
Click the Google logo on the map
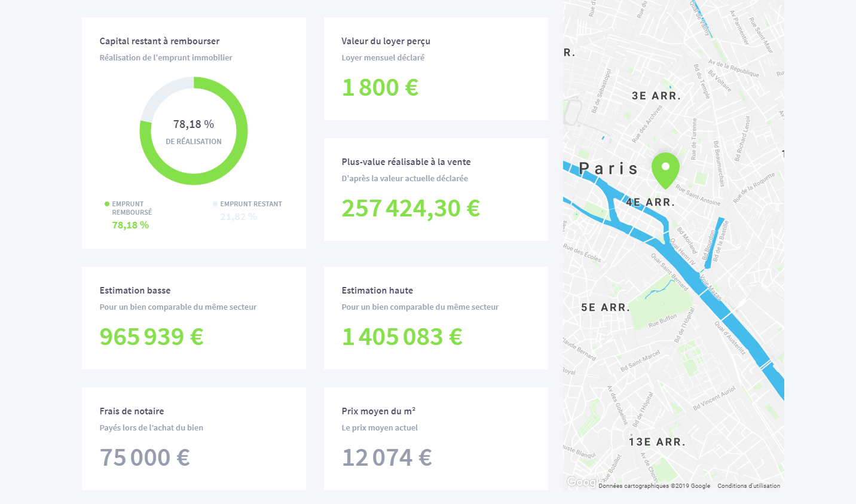coord(582,482)
